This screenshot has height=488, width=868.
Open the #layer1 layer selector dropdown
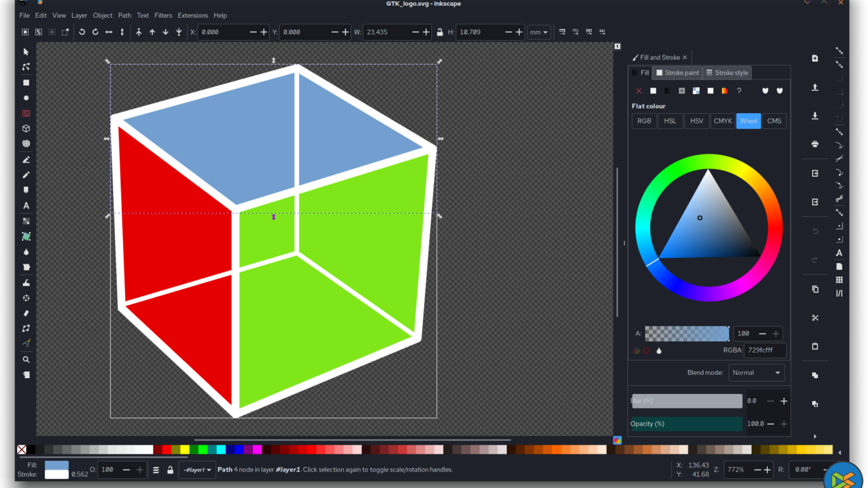(x=197, y=470)
